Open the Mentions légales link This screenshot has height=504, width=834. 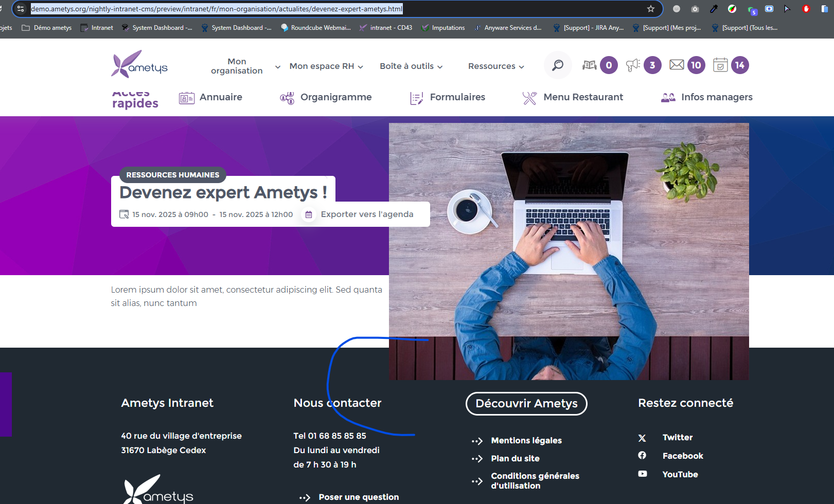(x=526, y=441)
